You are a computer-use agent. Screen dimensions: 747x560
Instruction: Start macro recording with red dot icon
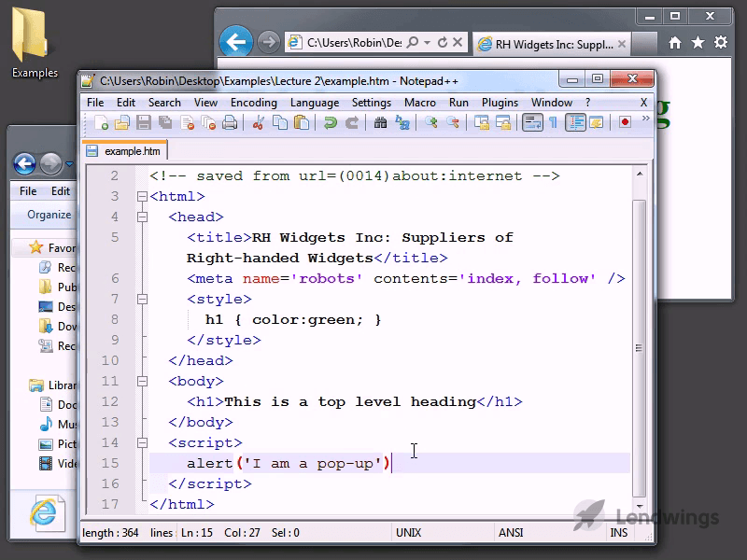tap(625, 122)
